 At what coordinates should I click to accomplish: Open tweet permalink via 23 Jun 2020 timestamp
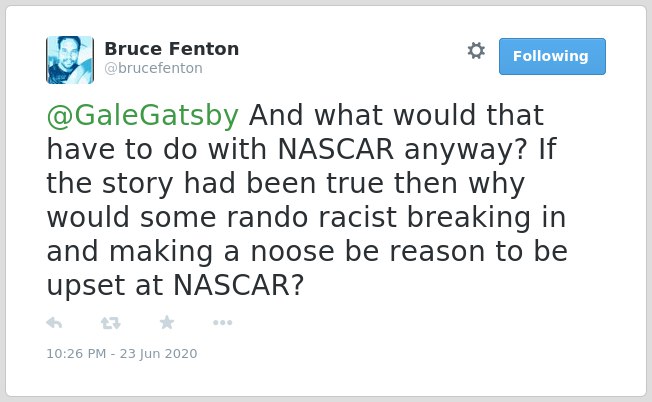pos(158,353)
